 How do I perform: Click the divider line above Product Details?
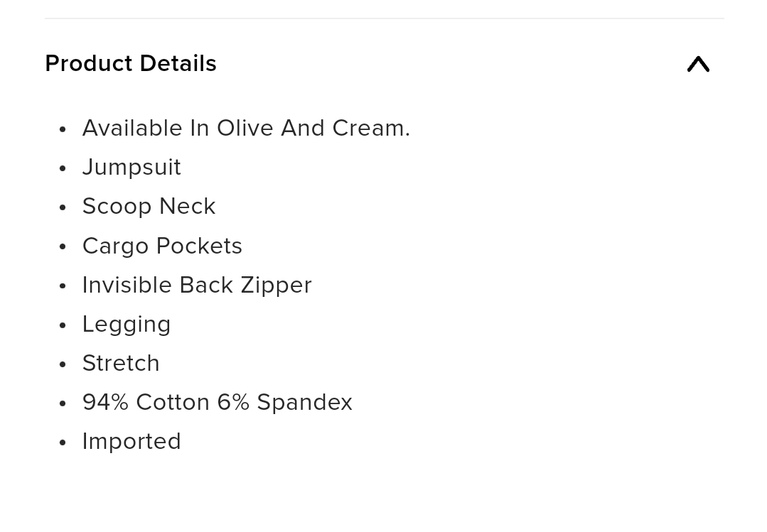coord(384,18)
